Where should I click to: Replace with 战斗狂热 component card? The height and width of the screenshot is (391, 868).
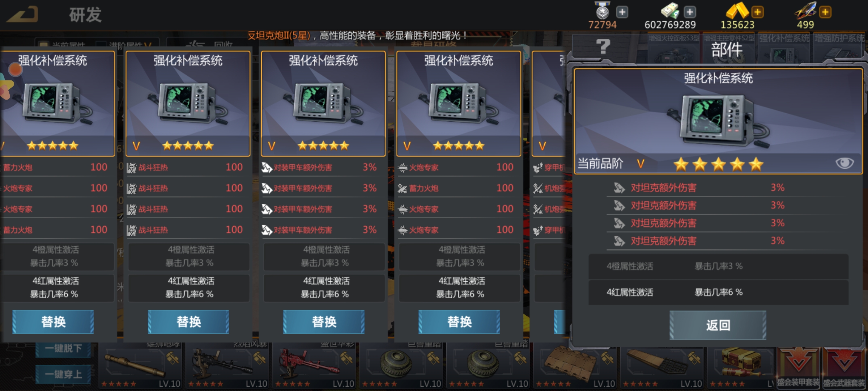188,321
